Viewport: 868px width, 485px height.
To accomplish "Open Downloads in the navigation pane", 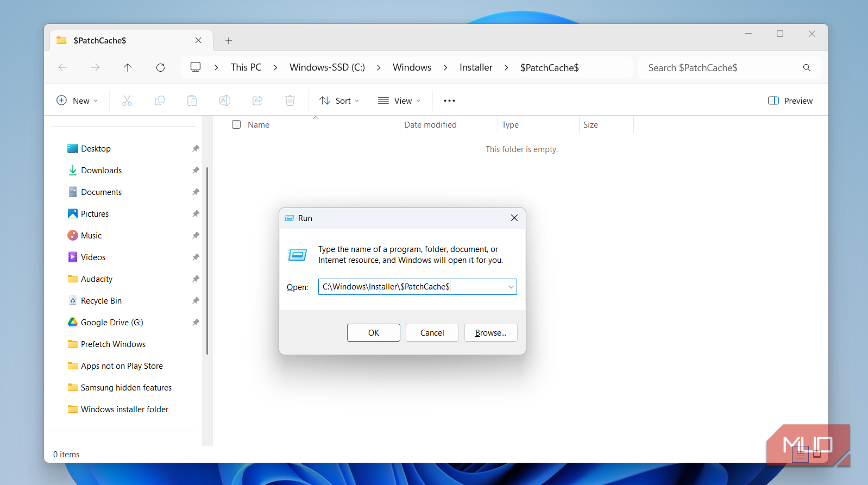I will [101, 170].
